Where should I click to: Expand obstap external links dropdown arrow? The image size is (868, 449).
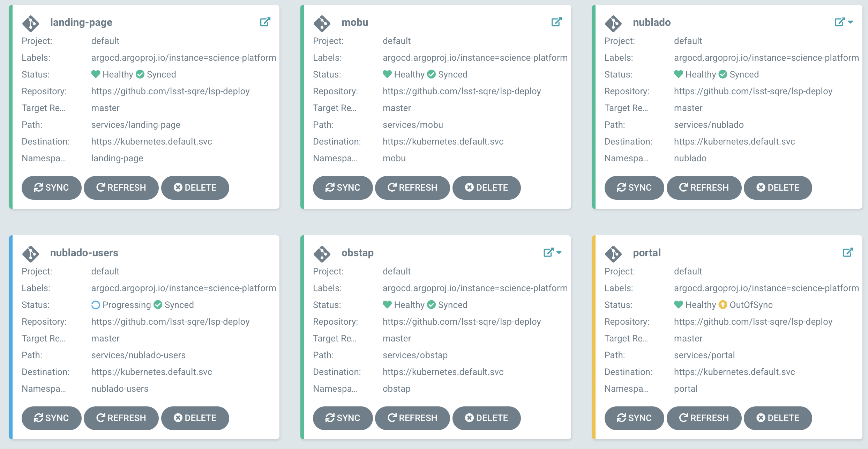coord(559,252)
